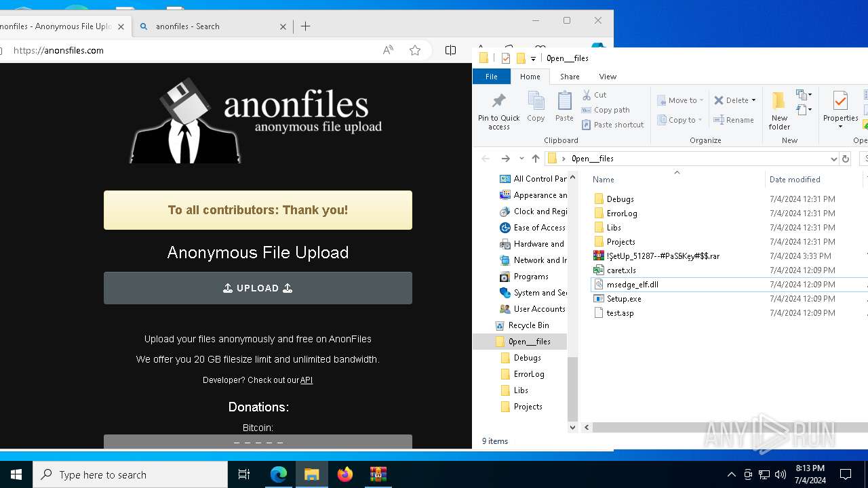Click the Properties icon in ribbon
The height and width of the screenshot is (488, 868).
(840, 102)
